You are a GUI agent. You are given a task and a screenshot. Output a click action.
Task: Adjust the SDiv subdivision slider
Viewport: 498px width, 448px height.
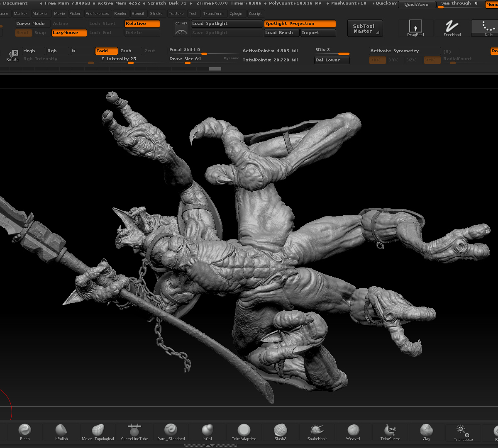click(332, 51)
